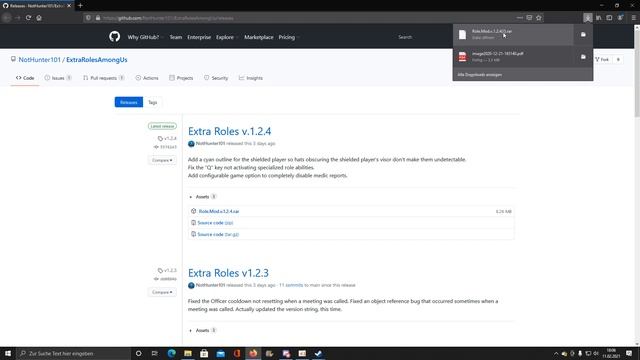Open the Firefox library icon
The width and height of the screenshot is (640, 360).
(598, 18)
